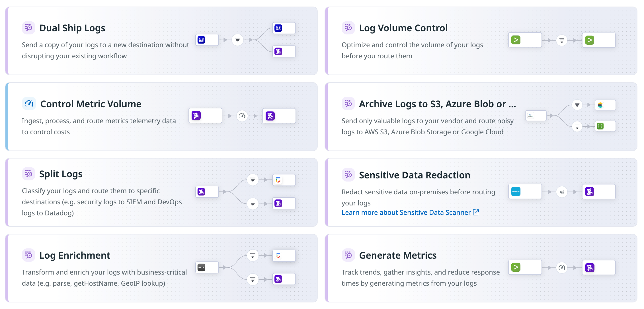The height and width of the screenshot is (309, 644).
Task: Select the metrics processor icon in Generate Metrics
Action: [x=562, y=267]
